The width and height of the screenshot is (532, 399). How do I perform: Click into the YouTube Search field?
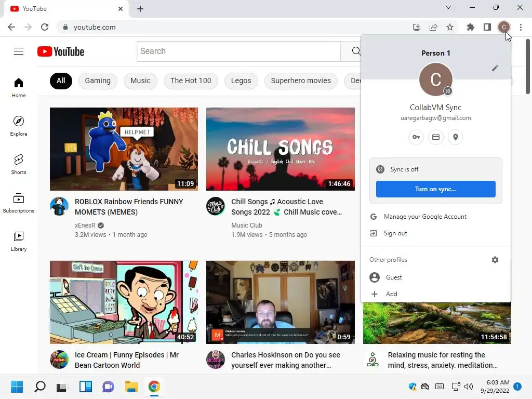pos(238,51)
